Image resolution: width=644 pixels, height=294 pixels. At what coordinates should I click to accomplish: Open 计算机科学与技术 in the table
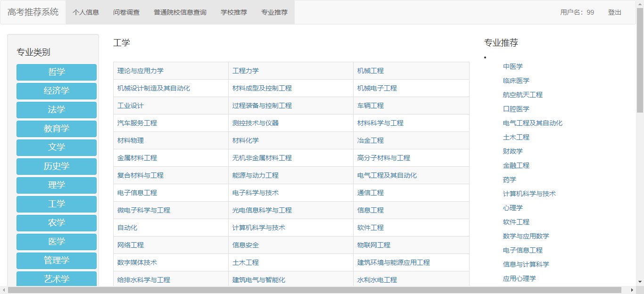[x=259, y=228]
